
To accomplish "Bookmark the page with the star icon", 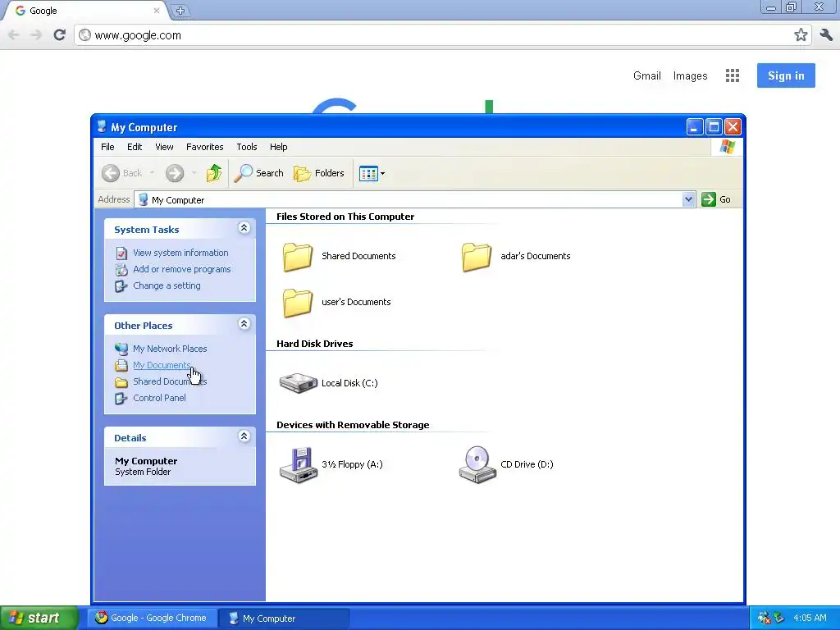I will pyautogui.click(x=801, y=34).
